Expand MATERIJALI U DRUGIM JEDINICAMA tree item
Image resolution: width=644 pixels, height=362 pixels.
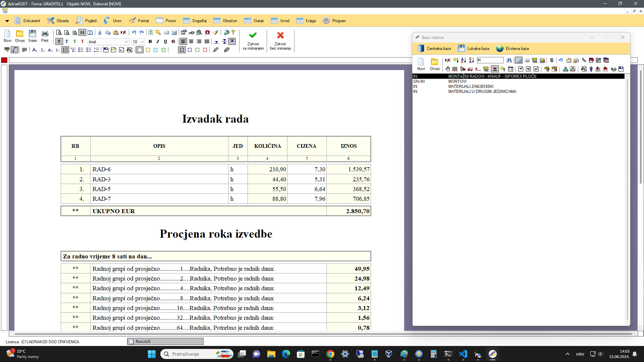482,92
